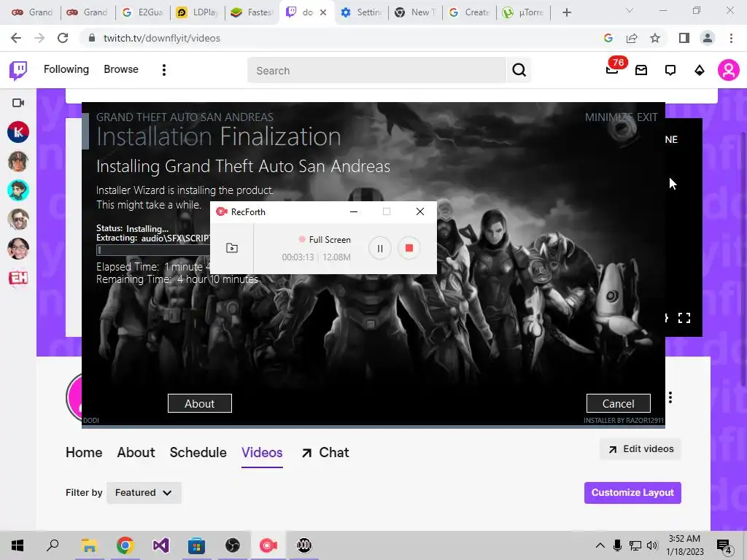Image resolution: width=747 pixels, height=560 pixels.
Task: Open the Windows notification center
Action: 724,547
